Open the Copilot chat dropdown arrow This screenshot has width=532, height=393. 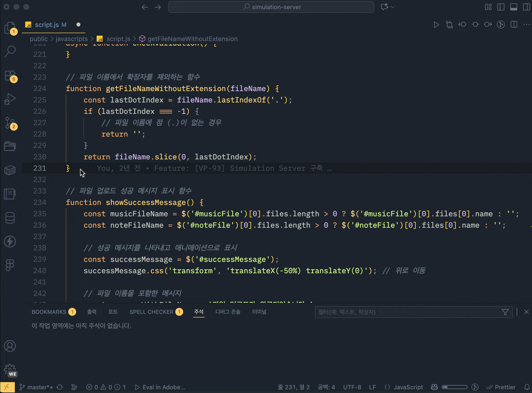[x=393, y=7]
